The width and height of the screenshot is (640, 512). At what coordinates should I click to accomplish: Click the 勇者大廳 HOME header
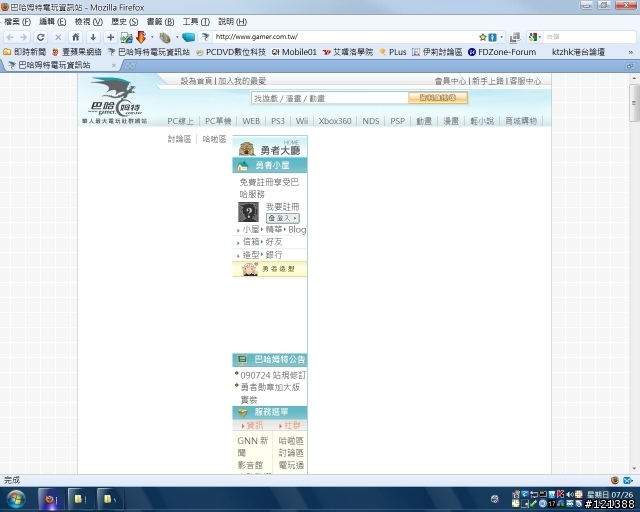click(270, 147)
